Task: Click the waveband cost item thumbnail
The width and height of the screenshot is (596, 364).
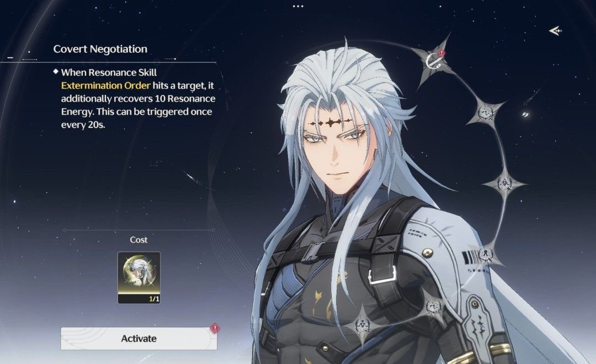Action: click(x=139, y=278)
